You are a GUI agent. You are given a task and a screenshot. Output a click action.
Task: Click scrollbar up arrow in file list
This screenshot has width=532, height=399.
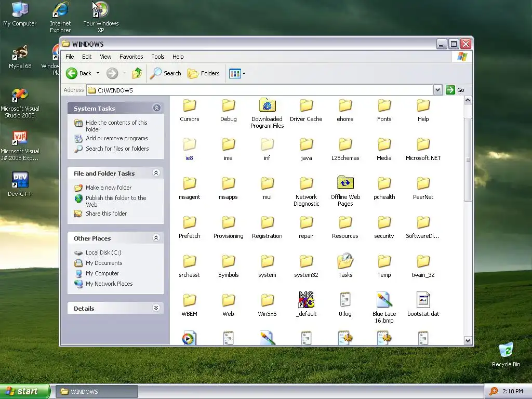pos(468,100)
